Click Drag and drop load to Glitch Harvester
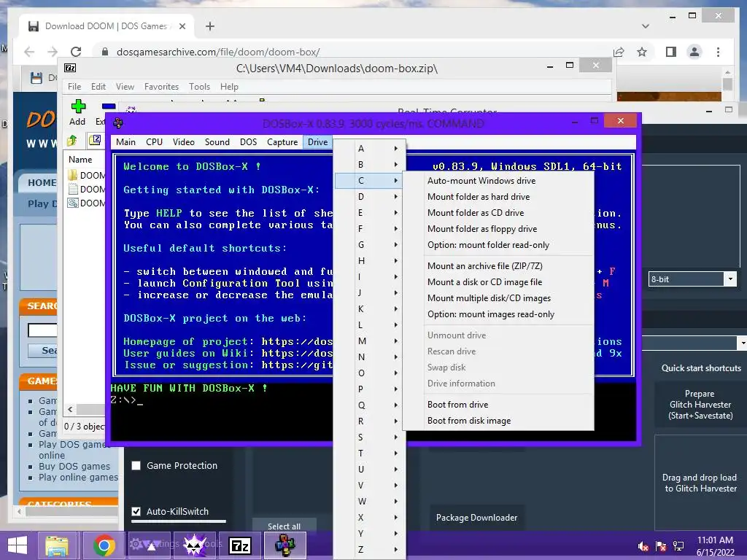Image resolution: width=747 pixels, height=560 pixels. pyautogui.click(x=700, y=483)
